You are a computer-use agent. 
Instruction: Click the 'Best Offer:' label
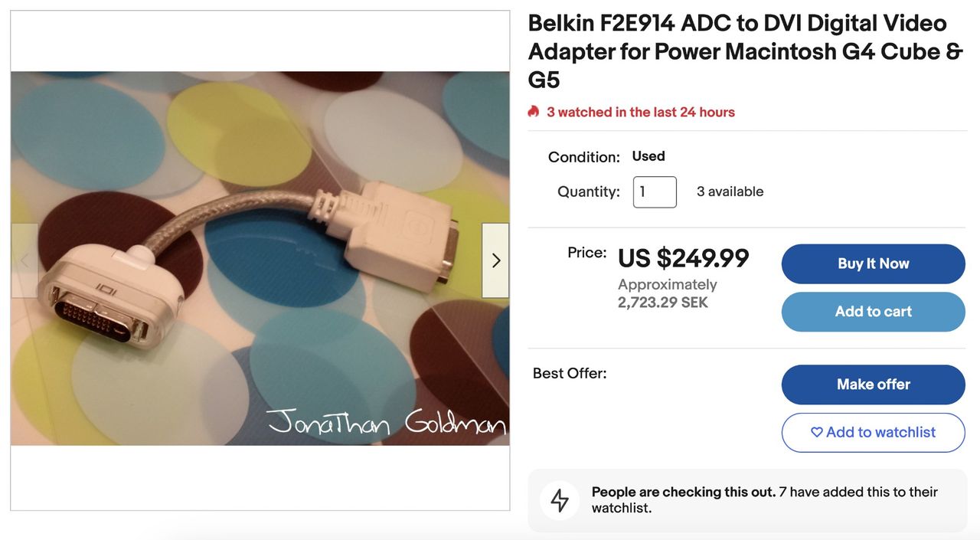click(570, 374)
